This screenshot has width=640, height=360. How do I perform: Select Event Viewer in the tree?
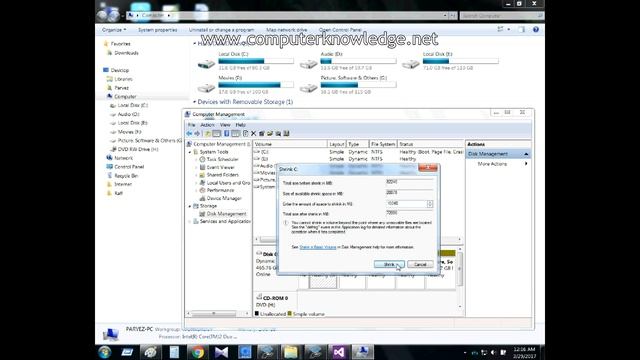coord(220,167)
